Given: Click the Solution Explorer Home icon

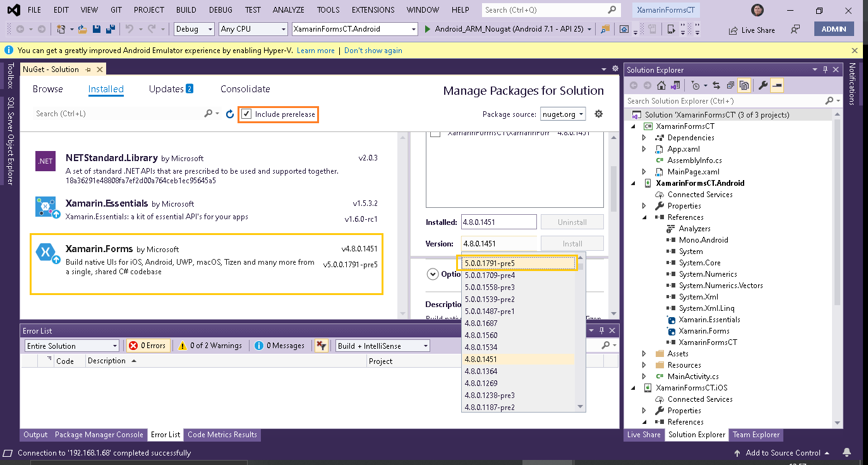Looking at the screenshot, I should click(x=661, y=85).
